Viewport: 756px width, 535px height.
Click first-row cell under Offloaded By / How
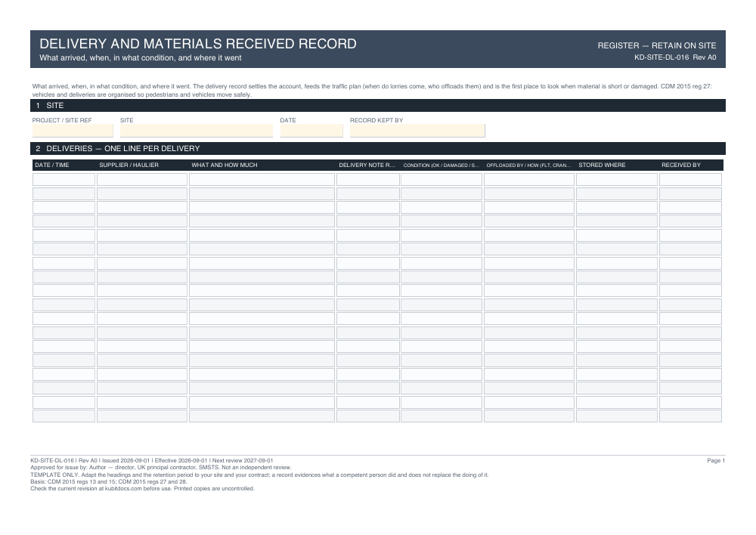(x=529, y=180)
